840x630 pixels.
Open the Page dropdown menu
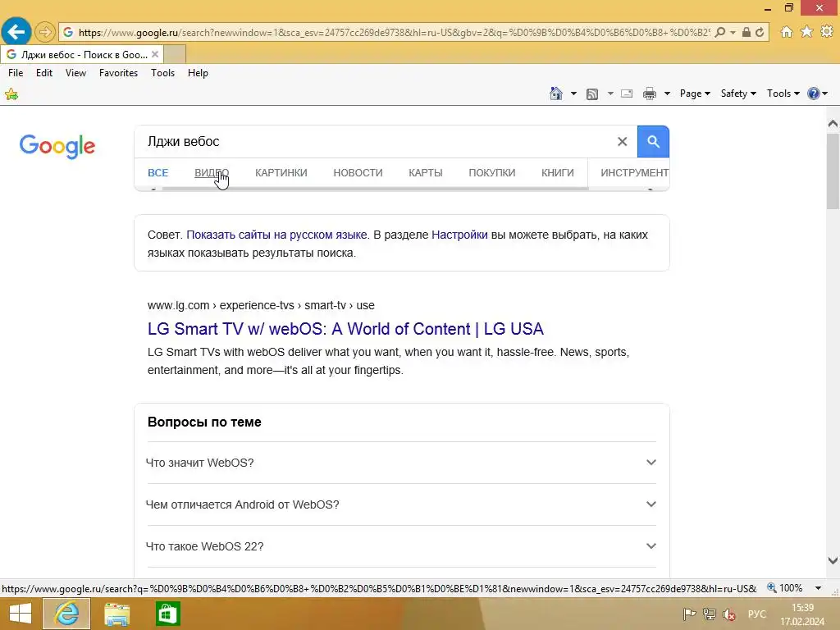[x=695, y=94]
